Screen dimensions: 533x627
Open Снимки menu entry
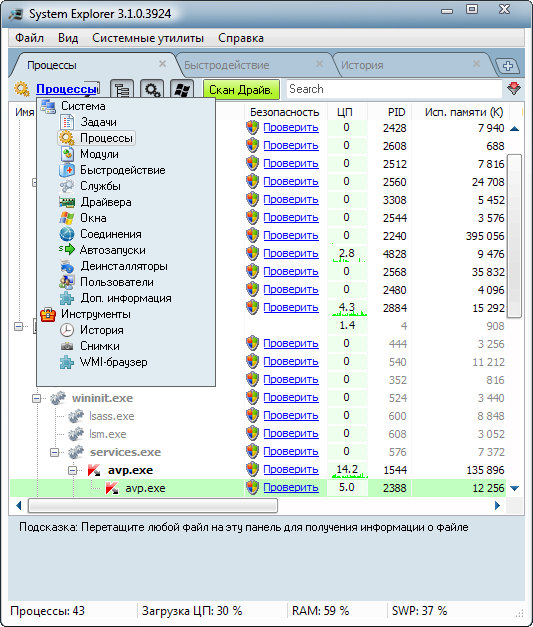click(x=100, y=346)
